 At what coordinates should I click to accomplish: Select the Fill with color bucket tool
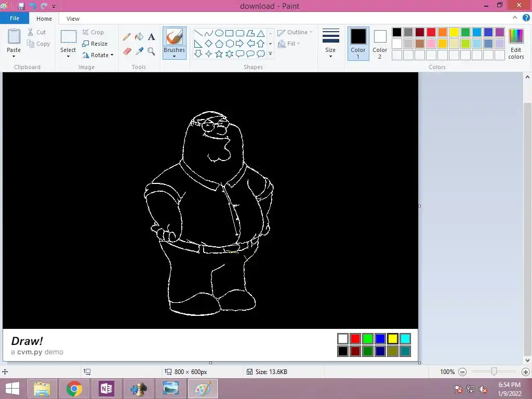pos(139,37)
